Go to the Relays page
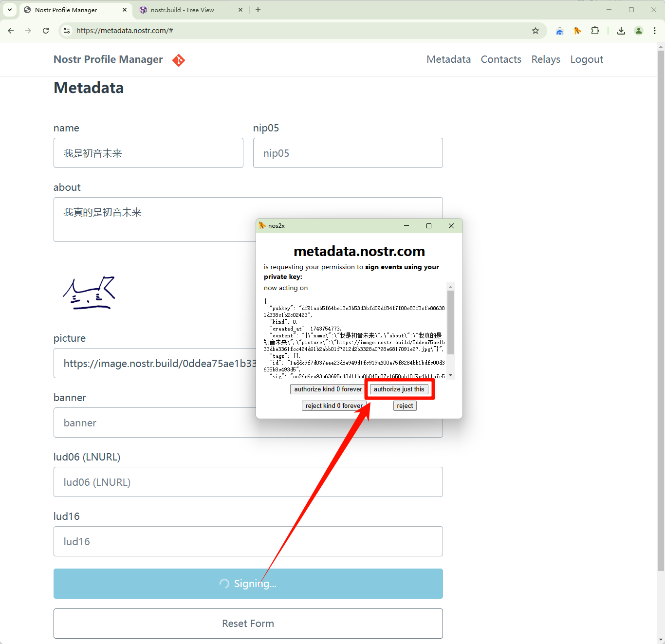Screen dimensions: 665x644 [x=546, y=59]
